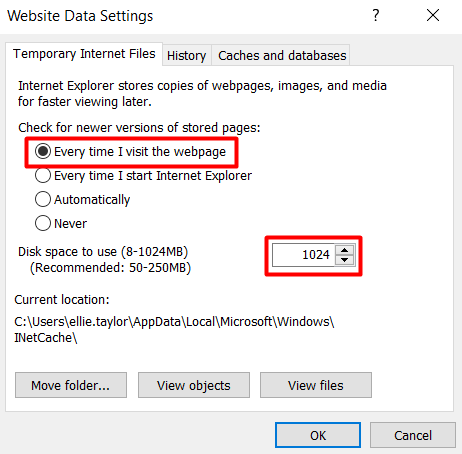
Task: Close the Website Data Settings dialog
Action: pyautogui.click(x=433, y=15)
